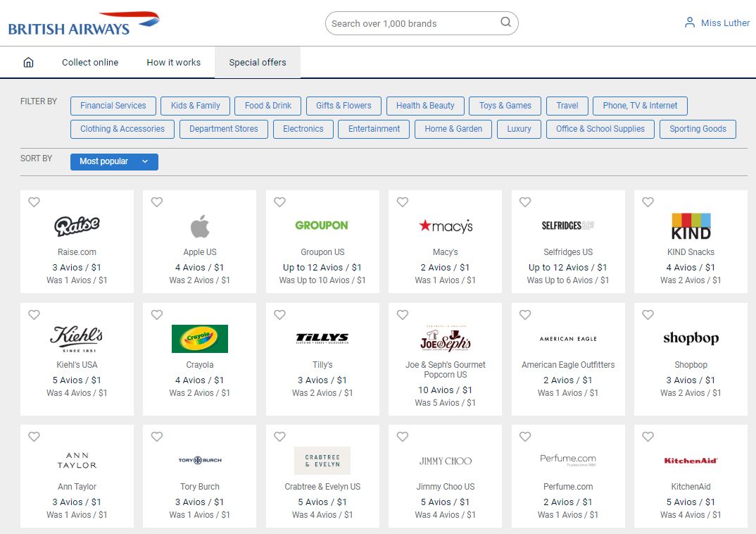The width and height of the screenshot is (756, 534).
Task: Filter by Electronics
Action: coord(303,129)
